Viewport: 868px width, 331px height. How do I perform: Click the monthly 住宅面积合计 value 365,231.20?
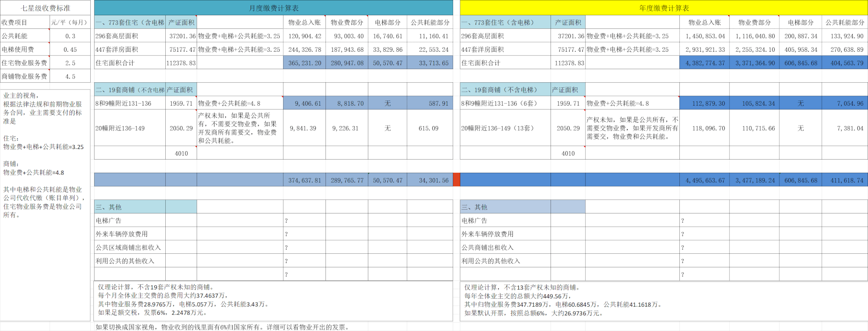click(304, 63)
